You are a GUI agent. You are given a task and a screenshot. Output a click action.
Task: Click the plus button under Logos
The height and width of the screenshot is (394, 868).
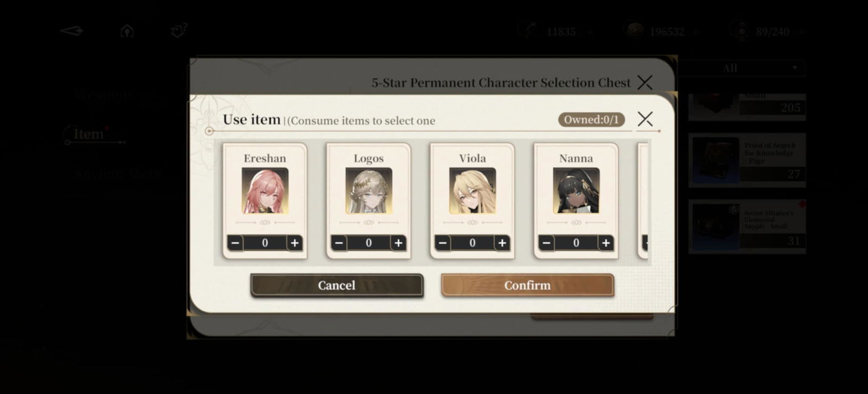tap(398, 243)
